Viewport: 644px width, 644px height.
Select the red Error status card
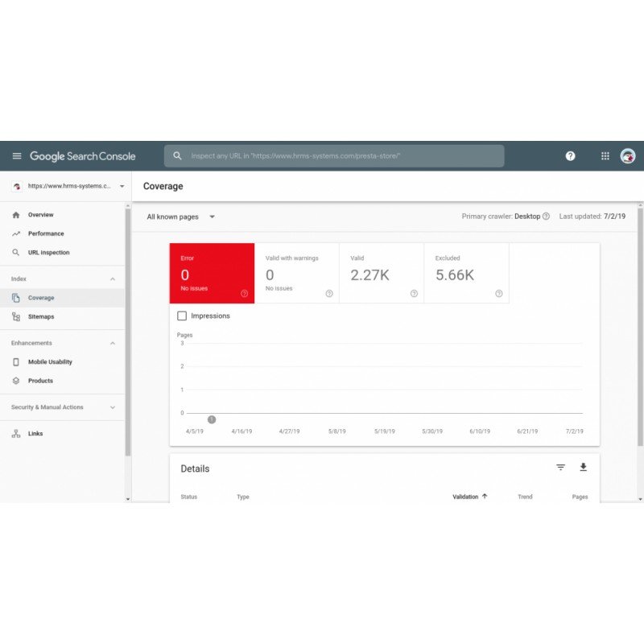pos(212,273)
